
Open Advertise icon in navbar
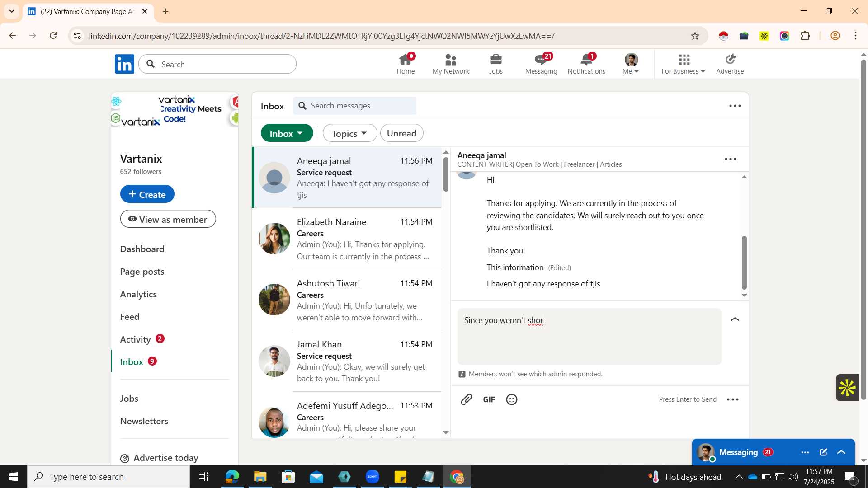[730, 64]
